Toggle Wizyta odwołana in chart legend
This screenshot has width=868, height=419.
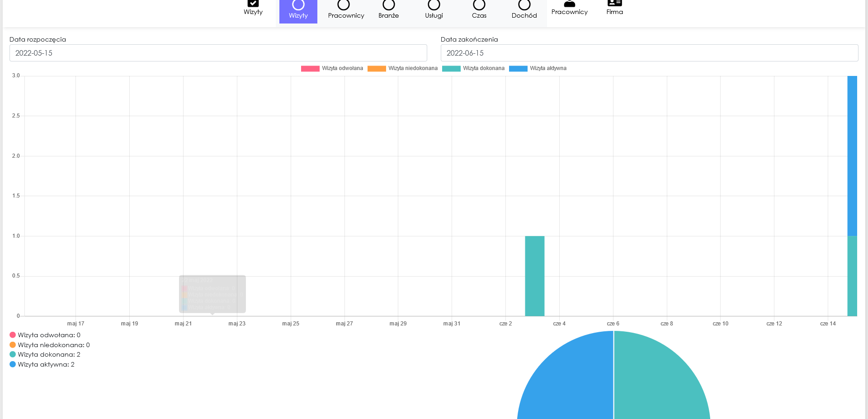coord(332,69)
